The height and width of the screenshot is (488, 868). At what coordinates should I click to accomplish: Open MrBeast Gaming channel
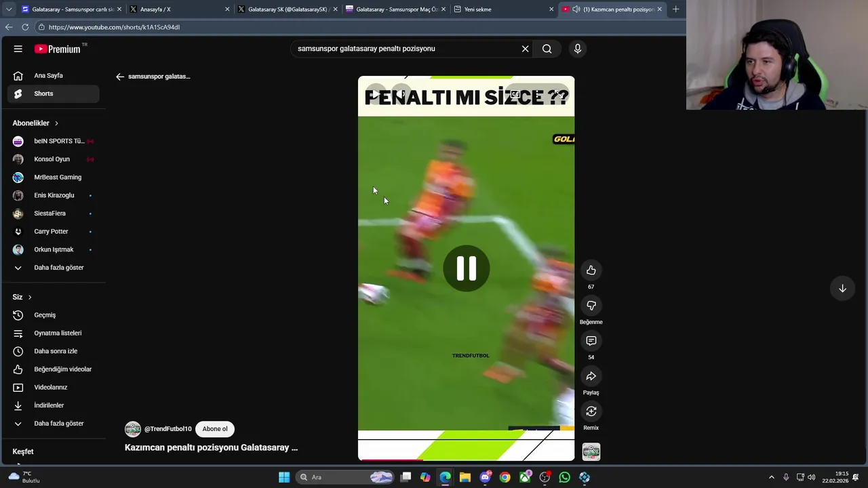[53, 178]
